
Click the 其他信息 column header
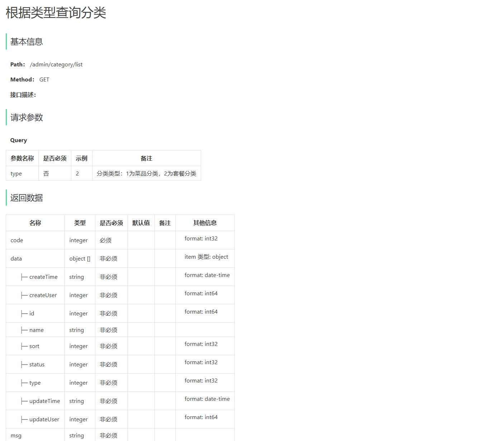click(205, 223)
